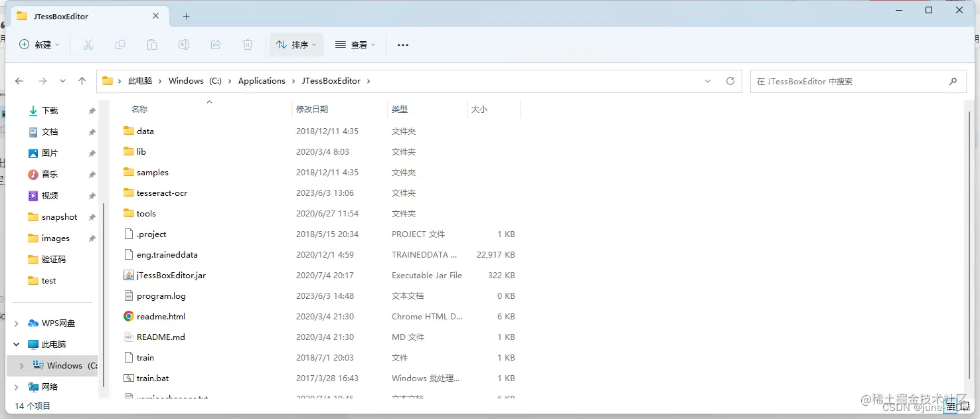Select the tesseract-ocr folder icon
The image size is (980, 419).
129,193
